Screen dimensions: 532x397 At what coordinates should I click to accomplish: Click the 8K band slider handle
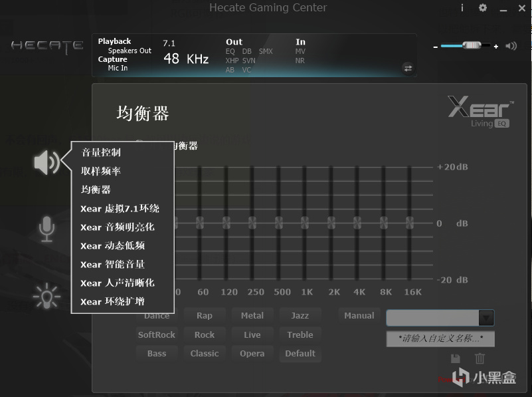(383, 223)
